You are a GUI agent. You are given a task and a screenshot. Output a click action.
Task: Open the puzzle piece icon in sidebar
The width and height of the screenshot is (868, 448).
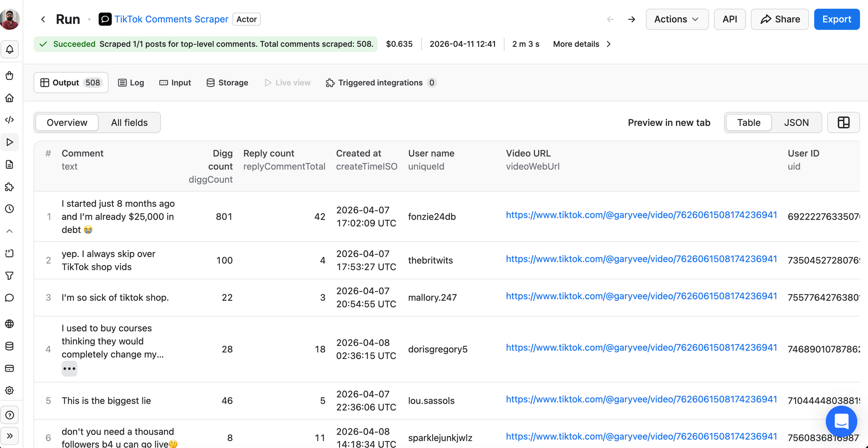pos(10,187)
